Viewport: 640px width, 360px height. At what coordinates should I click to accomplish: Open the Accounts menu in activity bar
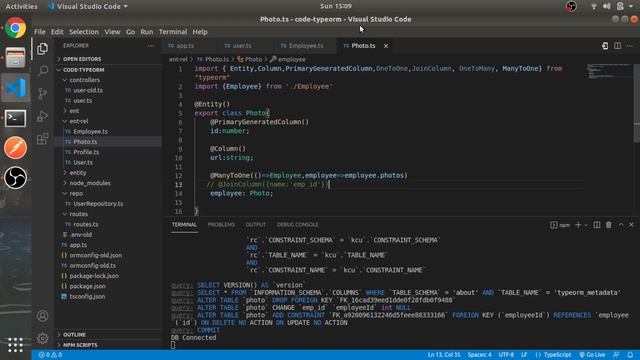tap(42, 316)
